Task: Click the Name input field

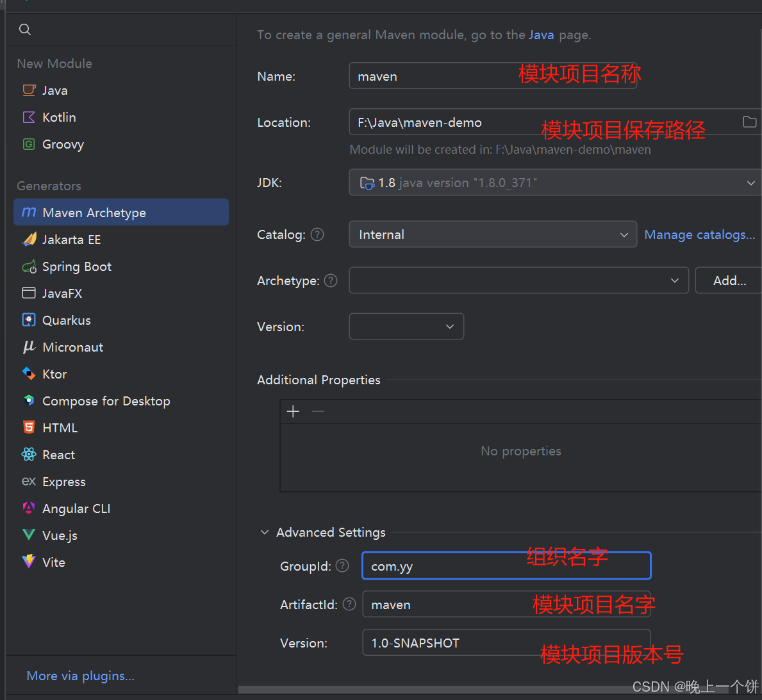Action: coord(493,76)
